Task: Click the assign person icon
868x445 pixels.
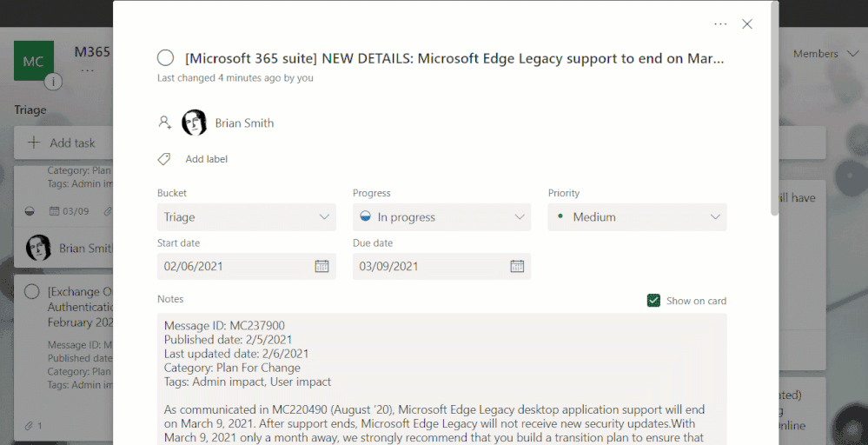Action: pyautogui.click(x=165, y=123)
